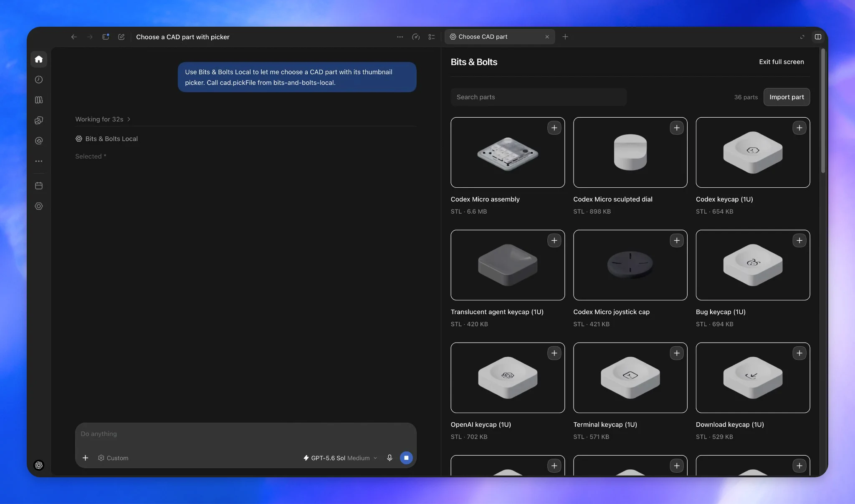Click the 'Bits & Bolts' panel heading
The height and width of the screenshot is (504, 855).
pos(474,62)
